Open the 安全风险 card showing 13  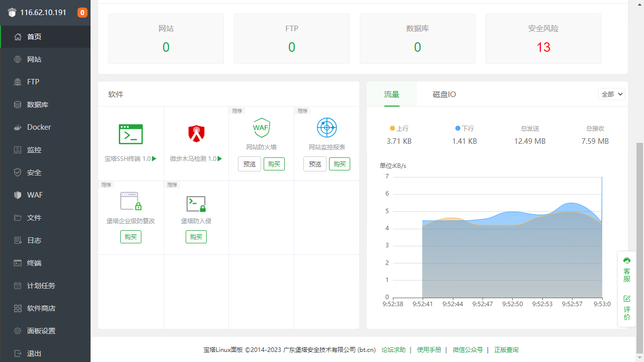[x=543, y=39]
